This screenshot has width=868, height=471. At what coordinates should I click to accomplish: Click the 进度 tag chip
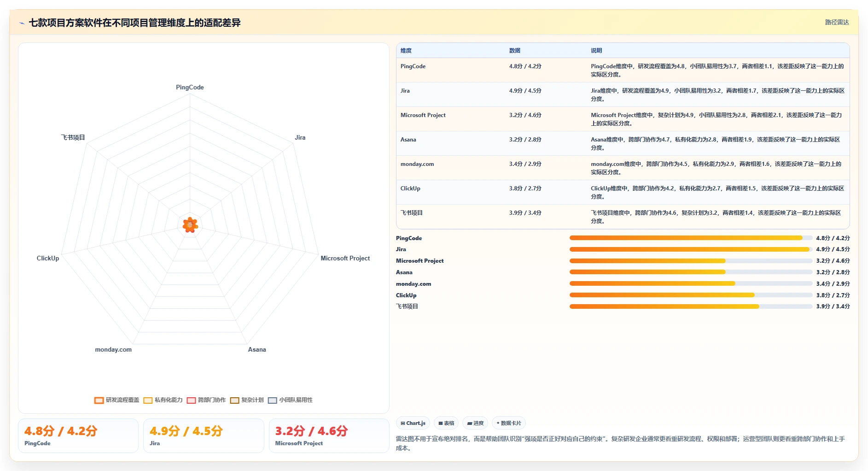(x=475, y=423)
